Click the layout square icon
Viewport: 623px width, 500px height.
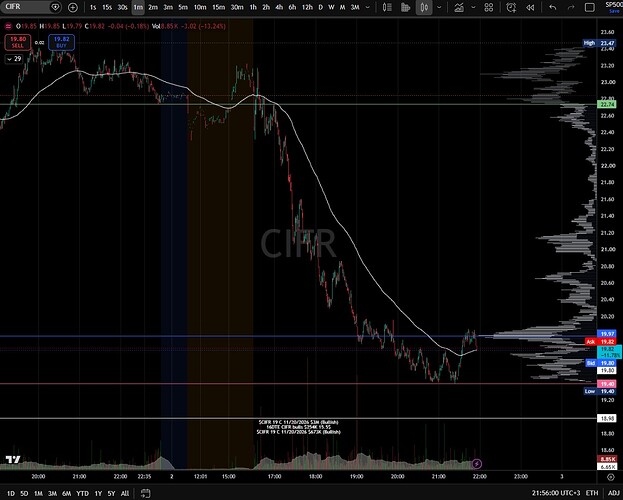590,7
